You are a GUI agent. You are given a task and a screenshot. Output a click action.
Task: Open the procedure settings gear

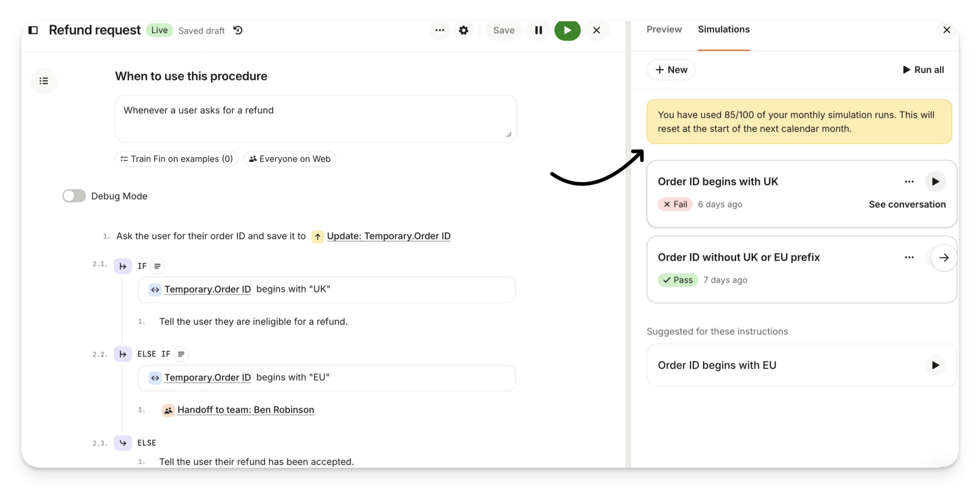tap(463, 30)
